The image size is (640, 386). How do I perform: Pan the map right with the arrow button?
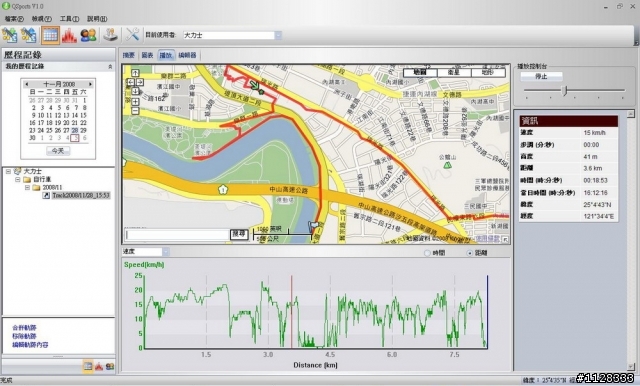(x=140, y=82)
